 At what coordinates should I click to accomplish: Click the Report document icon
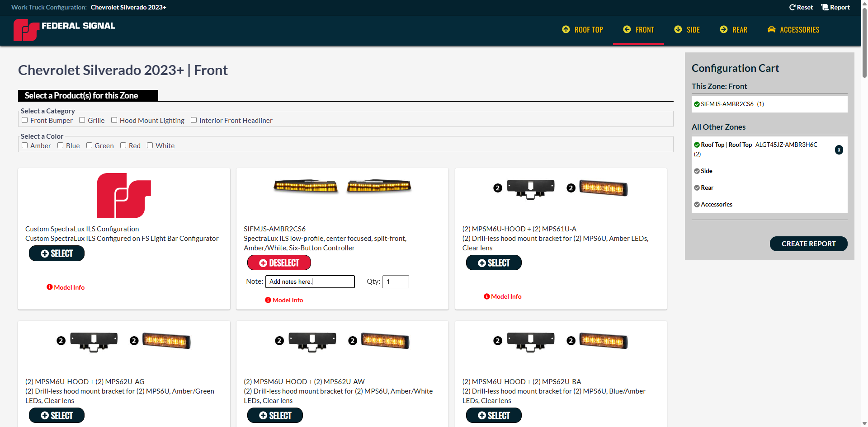click(x=825, y=7)
